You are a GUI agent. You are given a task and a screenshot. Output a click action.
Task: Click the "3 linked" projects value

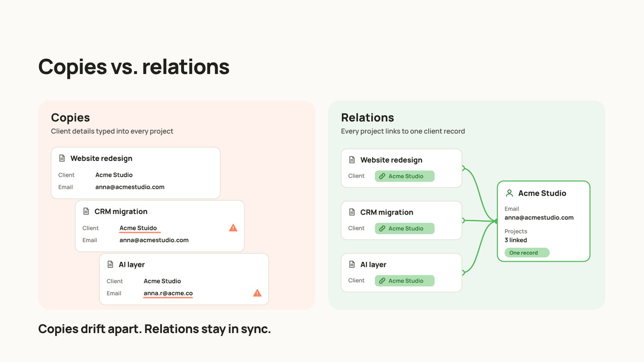pos(516,240)
